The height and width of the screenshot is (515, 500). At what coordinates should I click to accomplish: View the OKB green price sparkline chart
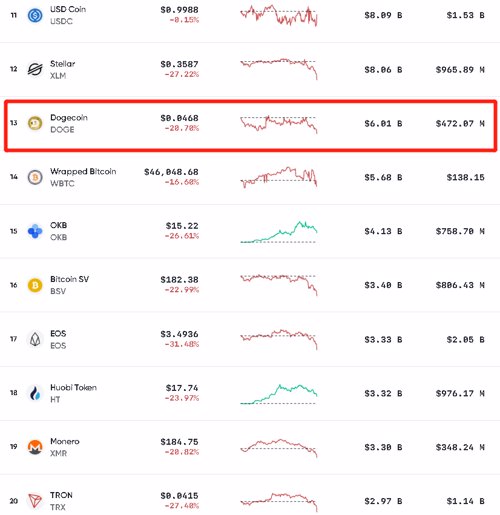pos(279,232)
